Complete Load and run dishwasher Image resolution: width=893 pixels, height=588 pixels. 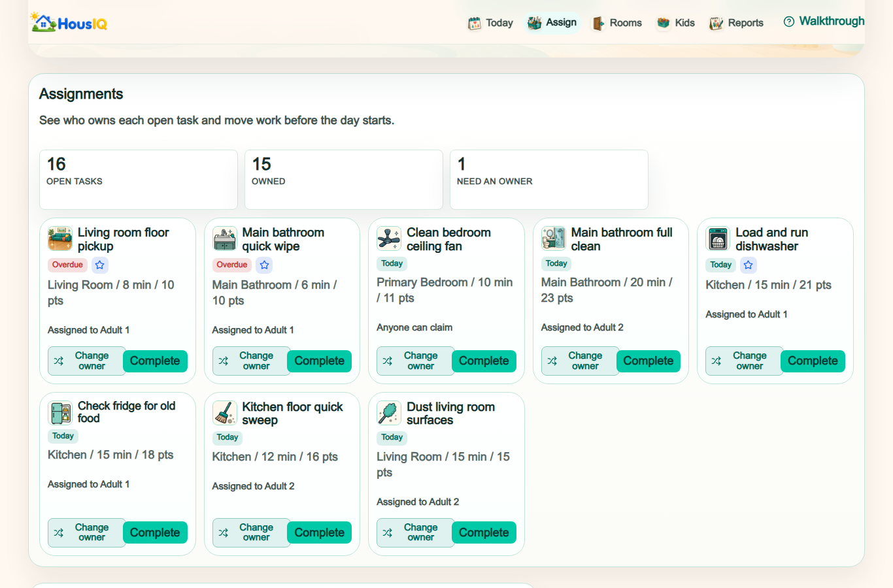tap(813, 361)
